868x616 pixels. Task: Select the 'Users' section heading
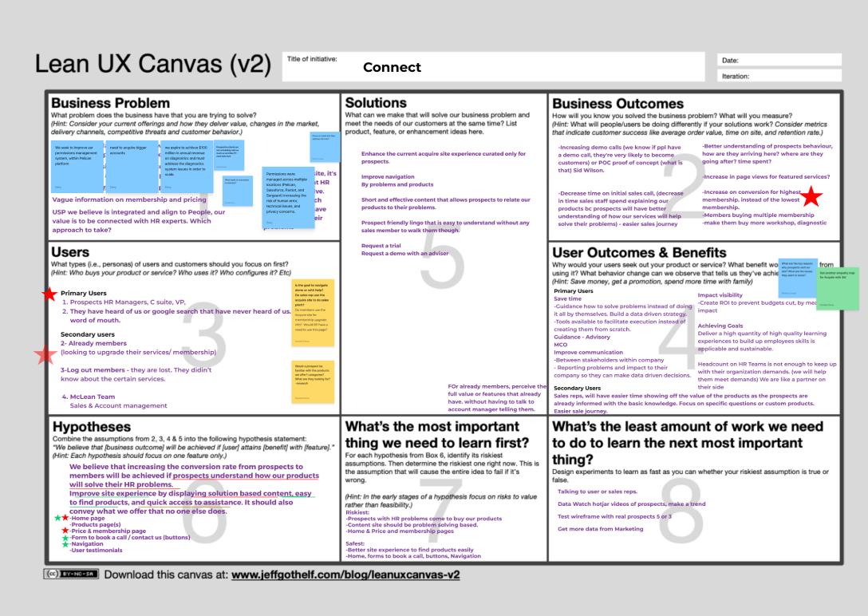click(70, 252)
